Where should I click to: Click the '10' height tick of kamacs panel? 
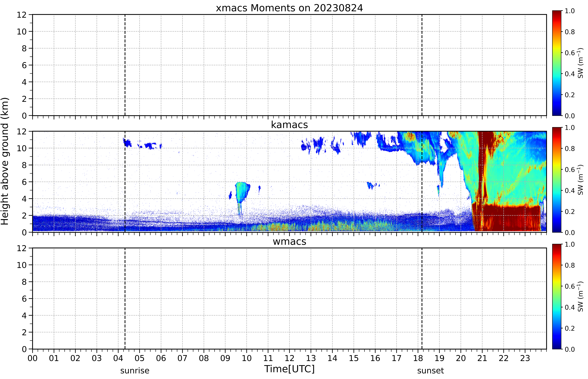pos(22,148)
